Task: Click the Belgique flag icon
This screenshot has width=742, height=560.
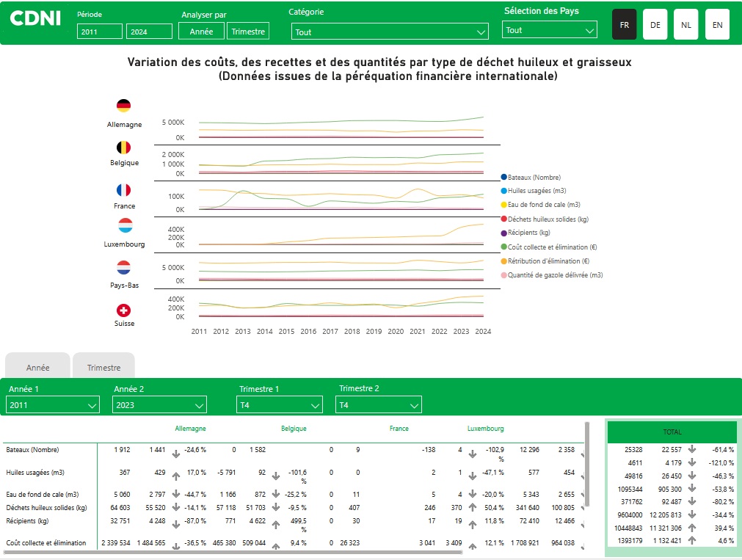Action: tap(123, 148)
